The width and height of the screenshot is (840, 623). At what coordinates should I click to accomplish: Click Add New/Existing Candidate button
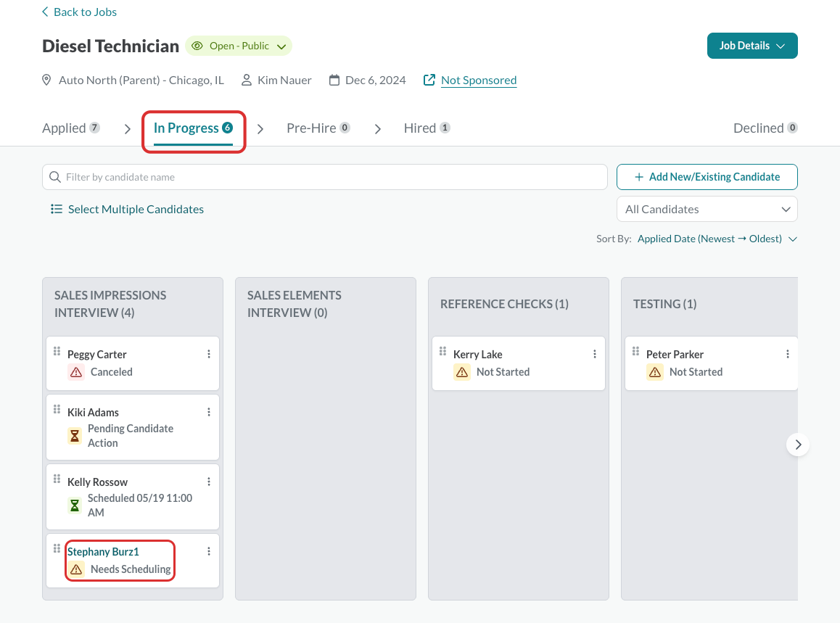[x=707, y=177]
